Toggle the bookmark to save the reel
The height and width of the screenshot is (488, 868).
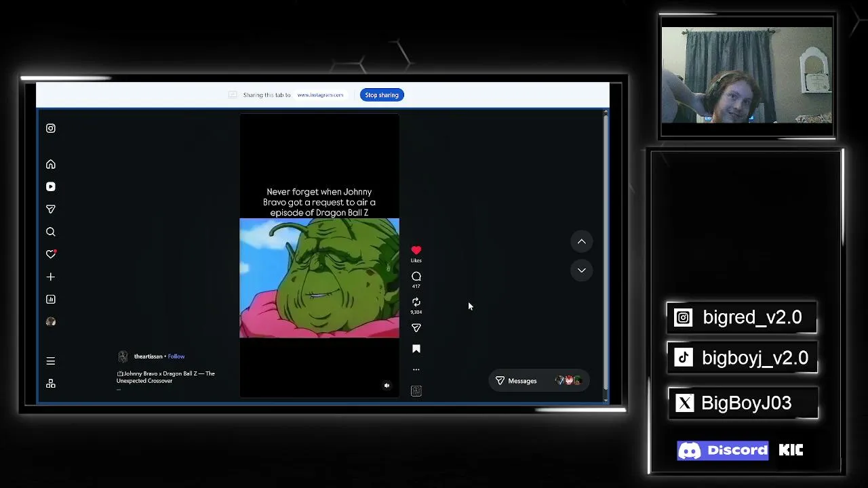pos(416,349)
